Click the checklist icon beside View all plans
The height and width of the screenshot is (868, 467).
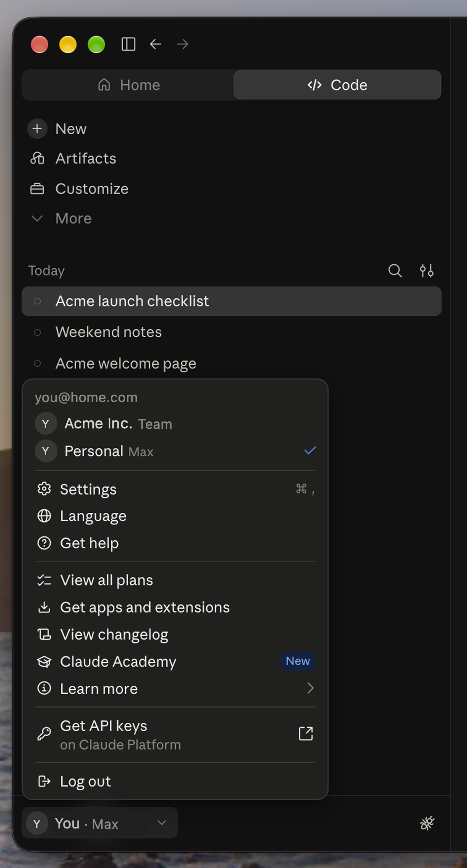(44, 580)
